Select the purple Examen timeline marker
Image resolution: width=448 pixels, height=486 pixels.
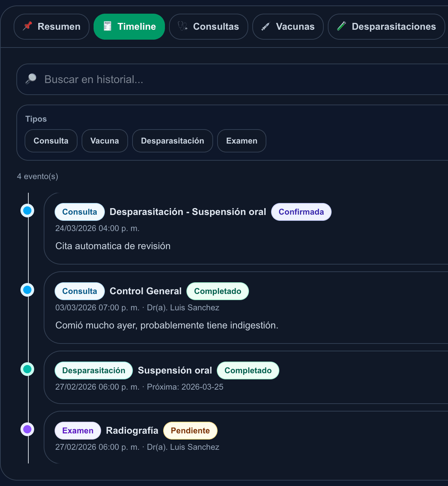(27, 429)
